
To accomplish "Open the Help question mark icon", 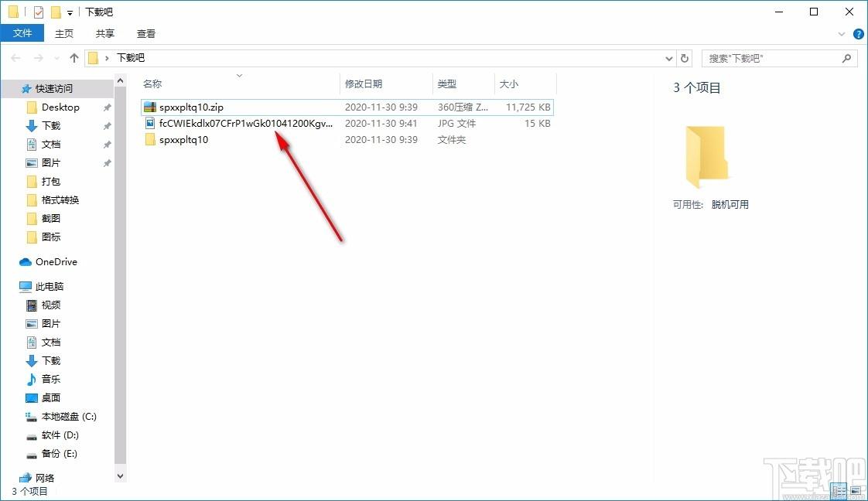I will click(x=859, y=34).
